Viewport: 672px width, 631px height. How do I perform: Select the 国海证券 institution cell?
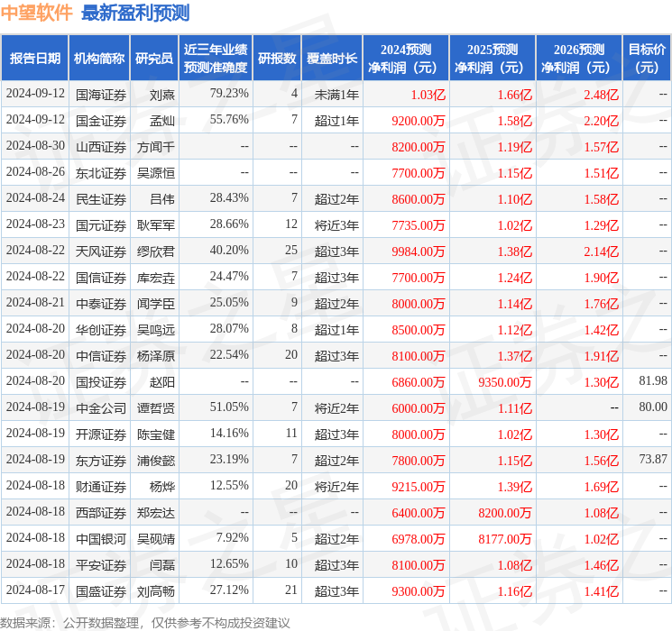pyautogui.click(x=101, y=95)
